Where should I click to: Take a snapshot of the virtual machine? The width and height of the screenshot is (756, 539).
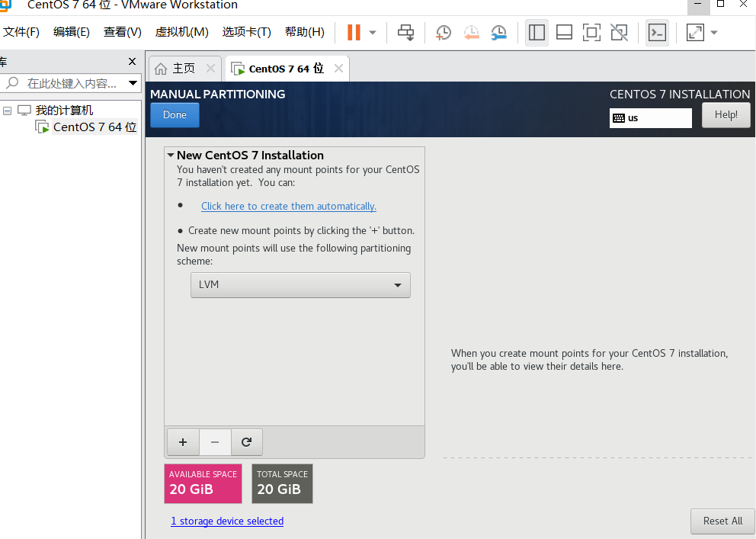(443, 32)
